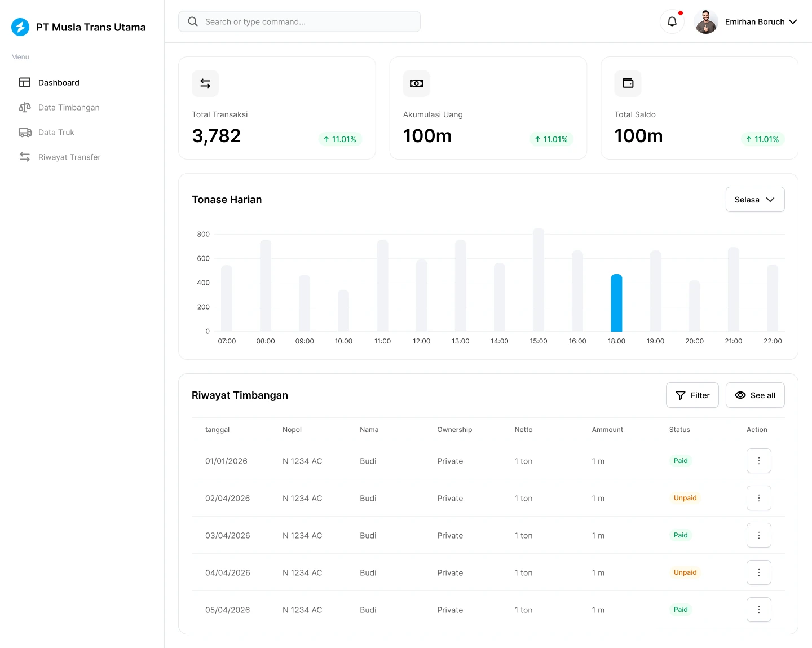This screenshot has width=812, height=648.
Task: Expand the Emirhan Boruch account chevron
Action: [x=793, y=21]
